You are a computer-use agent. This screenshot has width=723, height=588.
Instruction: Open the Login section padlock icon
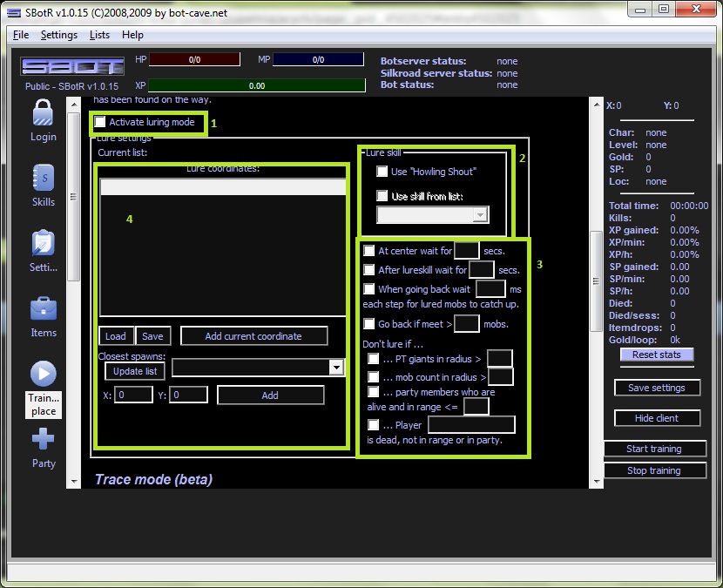43,113
